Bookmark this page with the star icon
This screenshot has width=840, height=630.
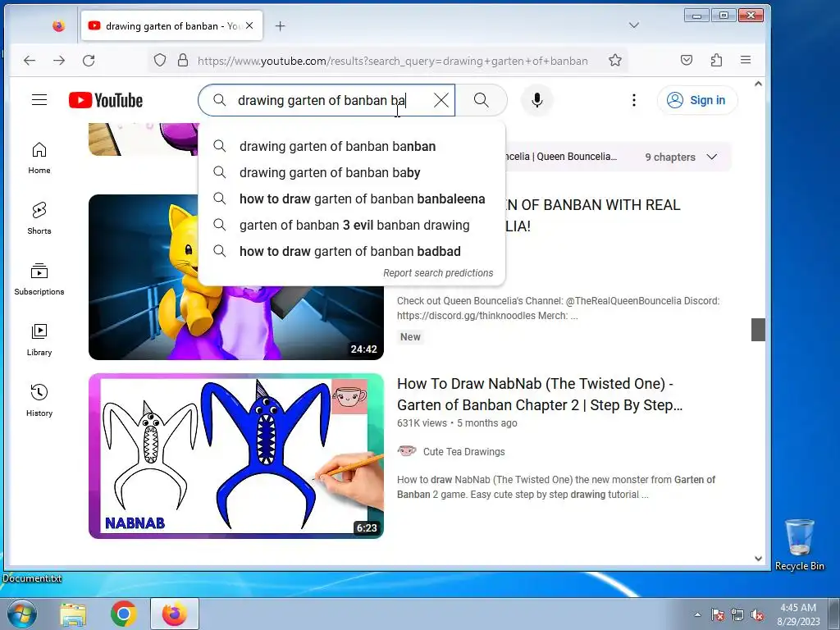click(x=615, y=61)
